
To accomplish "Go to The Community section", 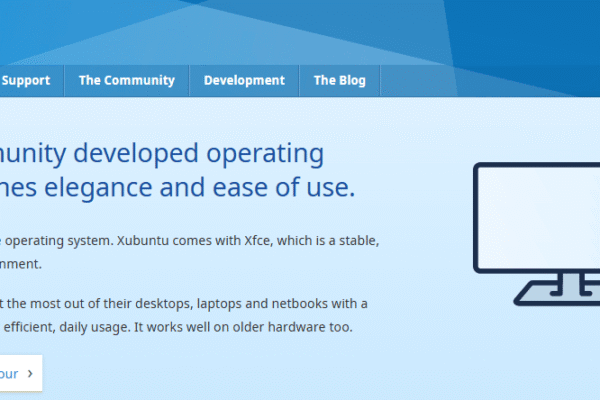I will click(126, 81).
